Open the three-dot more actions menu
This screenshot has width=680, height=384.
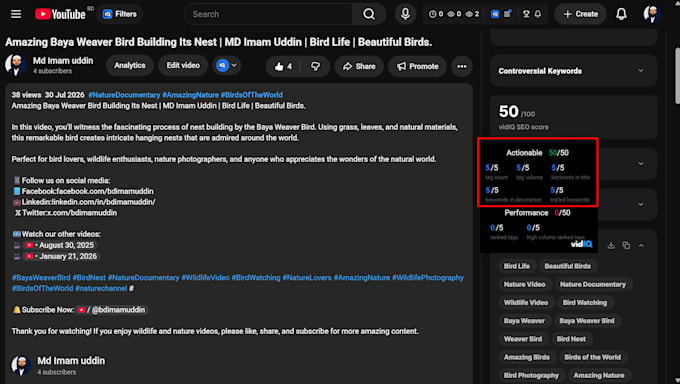462,66
